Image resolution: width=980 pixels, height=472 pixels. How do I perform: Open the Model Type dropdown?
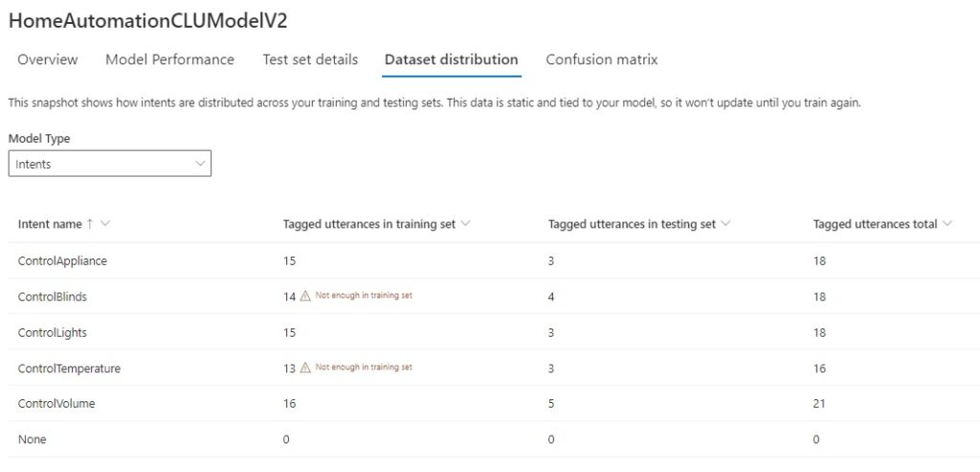pos(109,164)
